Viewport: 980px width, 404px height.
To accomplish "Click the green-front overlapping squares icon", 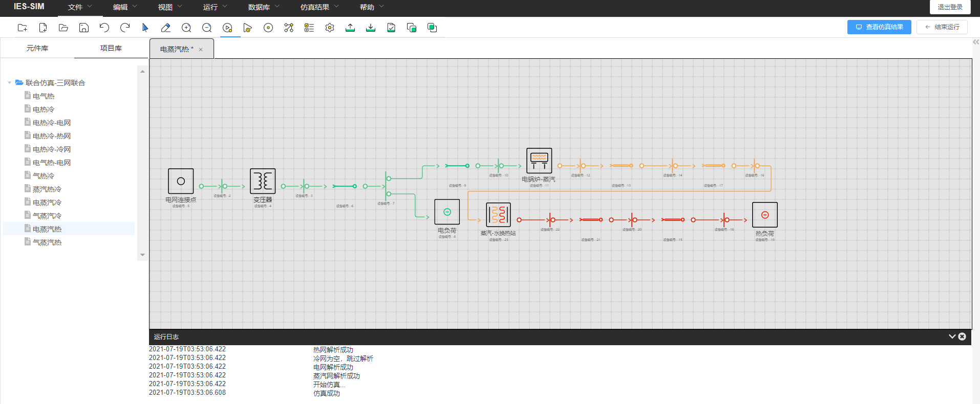I will pos(412,28).
